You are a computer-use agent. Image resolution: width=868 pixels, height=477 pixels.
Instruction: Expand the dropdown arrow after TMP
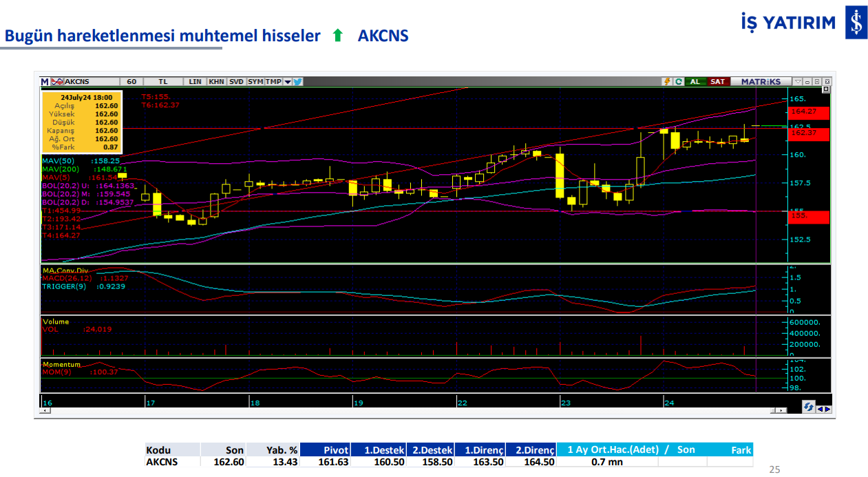pos(288,81)
